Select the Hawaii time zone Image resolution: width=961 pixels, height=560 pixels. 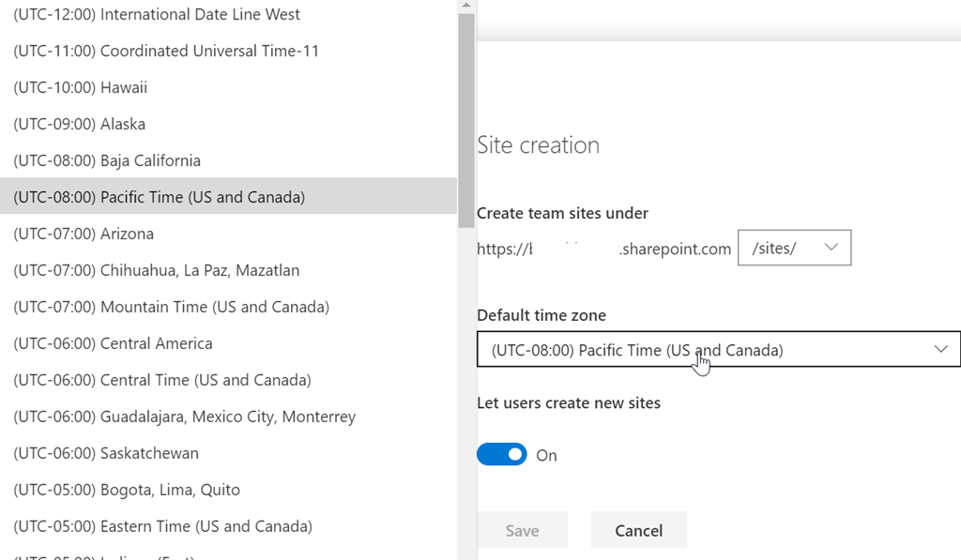tap(80, 87)
